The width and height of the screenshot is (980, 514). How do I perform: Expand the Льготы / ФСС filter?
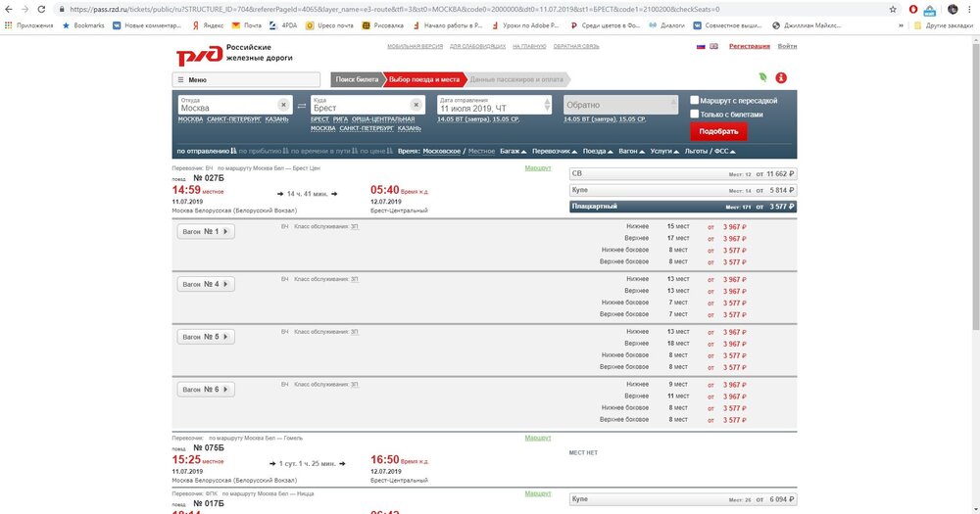pos(710,151)
